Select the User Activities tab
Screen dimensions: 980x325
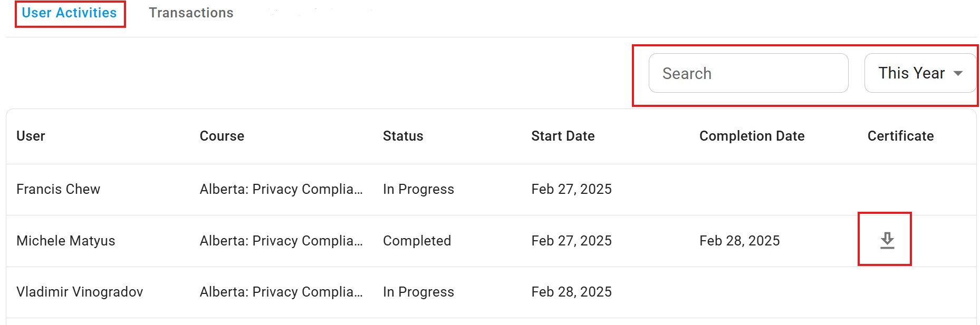pyautogui.click(x=69, y=13)
